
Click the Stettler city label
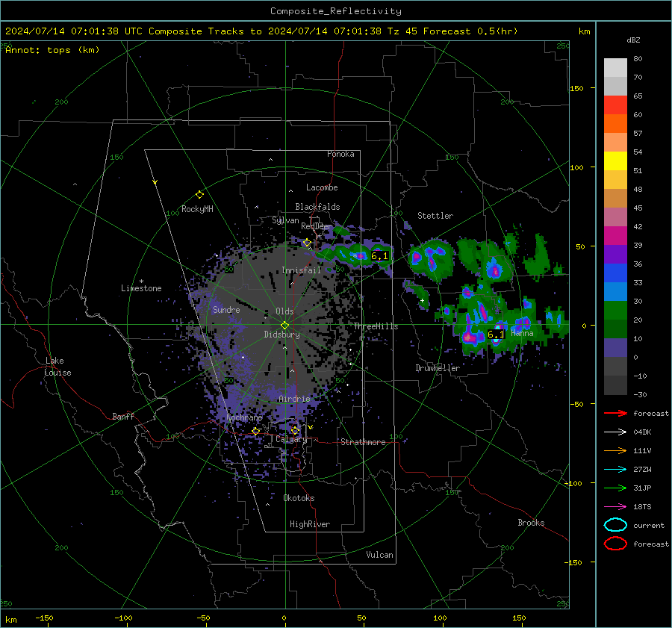pos(435,216)
